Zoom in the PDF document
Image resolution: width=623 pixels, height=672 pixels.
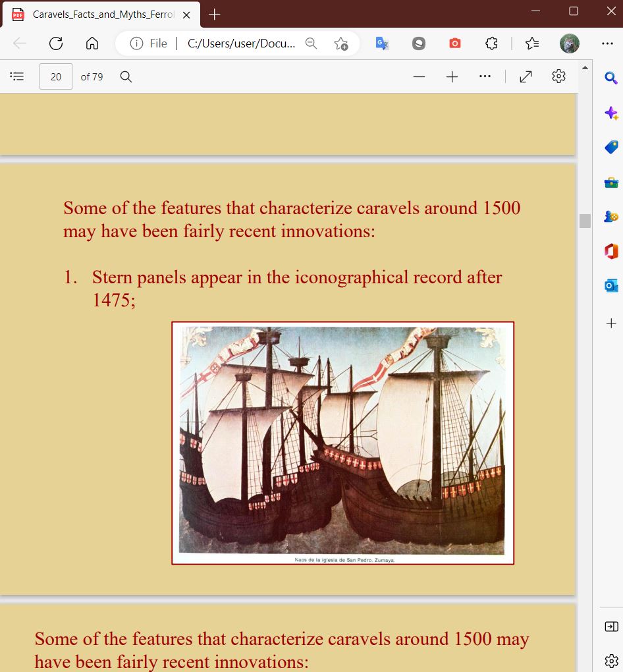tap(452, 77)
